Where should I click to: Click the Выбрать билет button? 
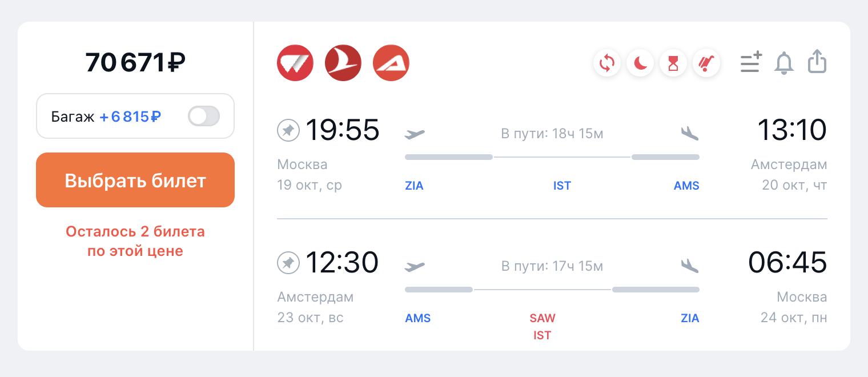tap(135, 180)
